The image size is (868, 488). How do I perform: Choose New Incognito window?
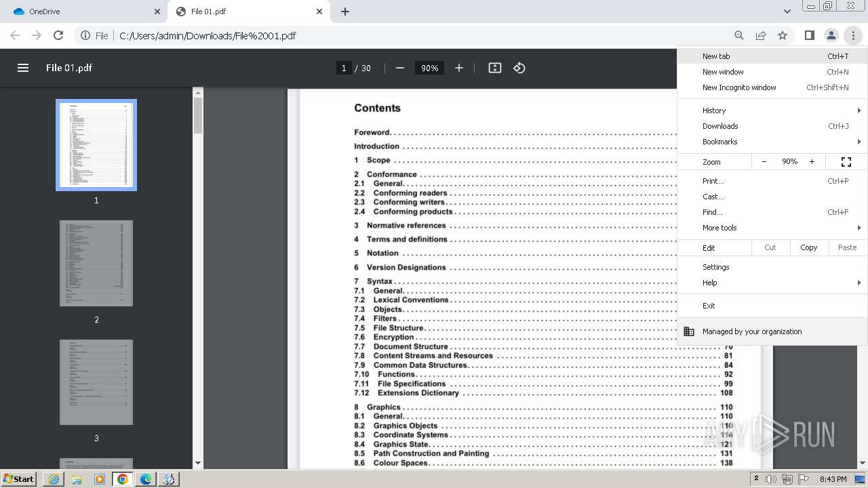point(772,87)
